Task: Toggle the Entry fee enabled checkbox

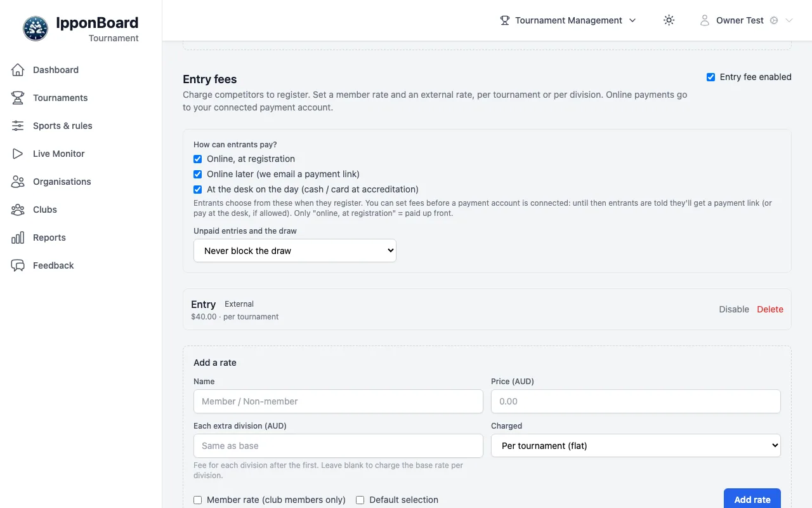Action: [710, 77]
